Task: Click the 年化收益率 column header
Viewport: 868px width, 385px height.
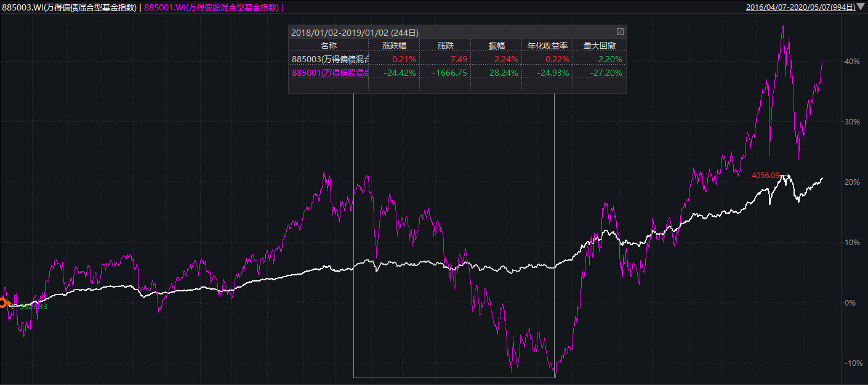Action: coord(547,46)
